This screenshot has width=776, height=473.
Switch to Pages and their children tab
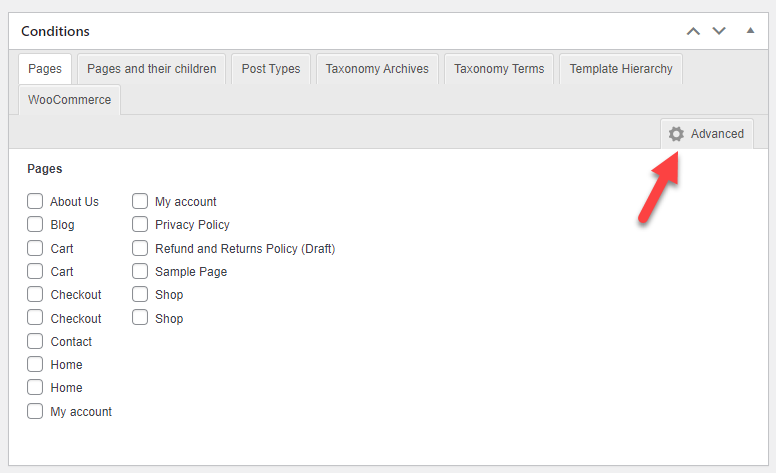(151, 69)
